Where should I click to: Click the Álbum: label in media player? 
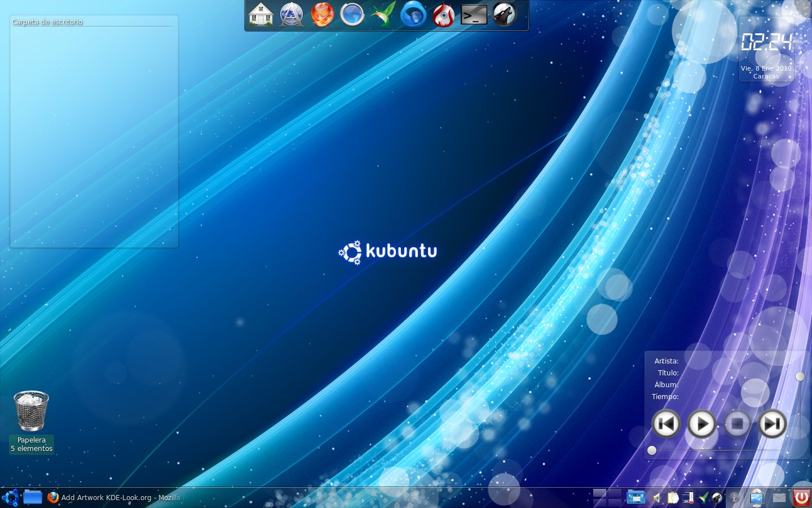click(x=667, y=385)
